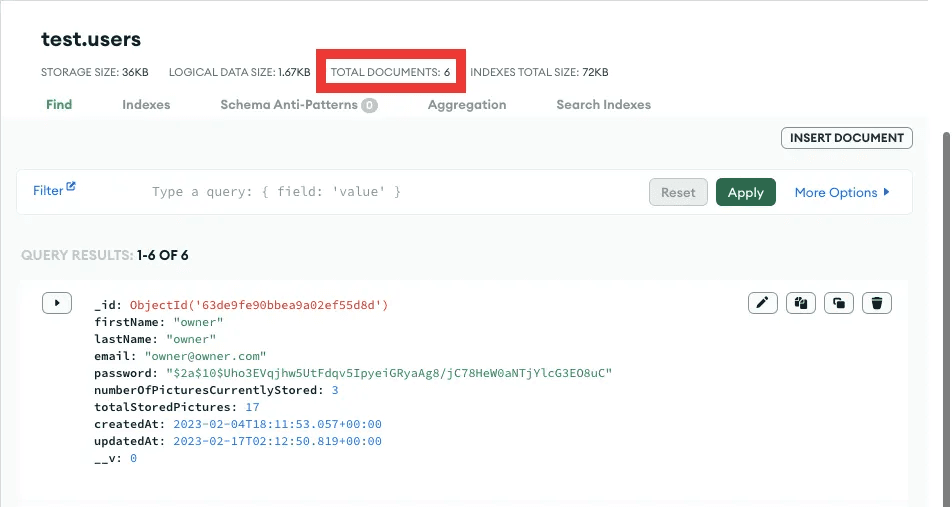Click the Schema Anti-Patterns count badge
This screenshot has height=507, width=952.
point(369,105)
